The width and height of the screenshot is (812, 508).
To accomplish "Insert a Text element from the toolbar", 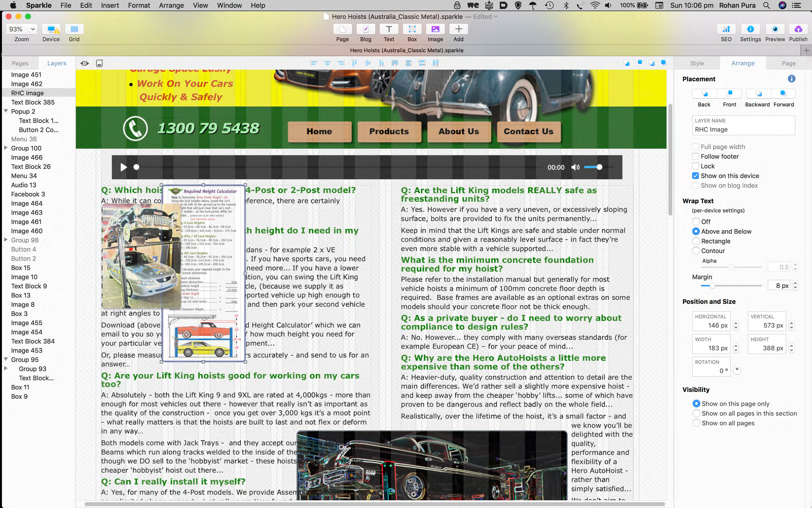I will pyautogui.click(x=389, y=29).
